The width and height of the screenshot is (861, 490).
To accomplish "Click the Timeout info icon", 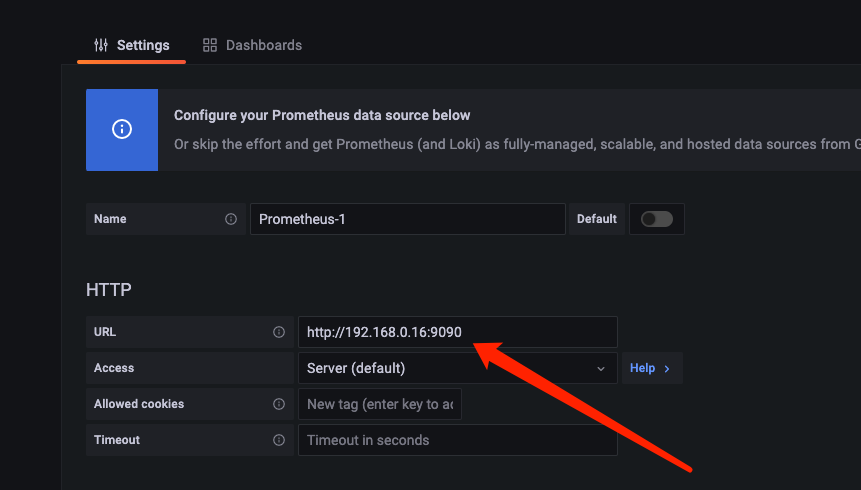I will click(x=279, y=440).
